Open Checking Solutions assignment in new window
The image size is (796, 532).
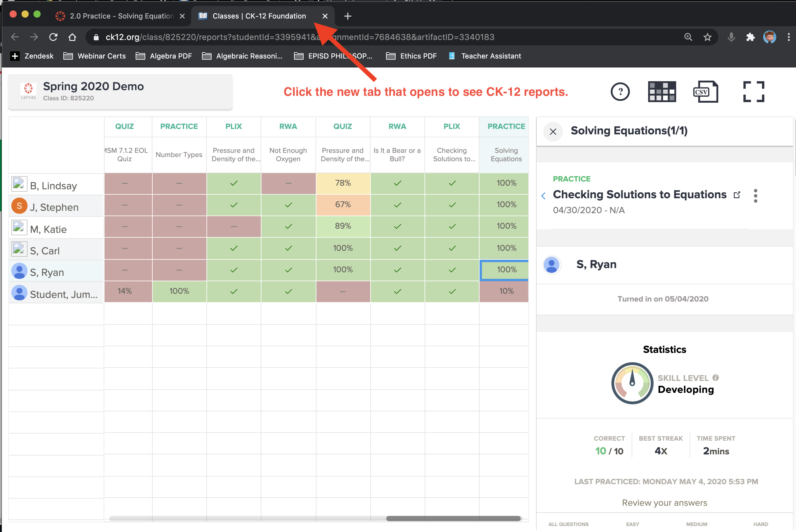[737, 195]
